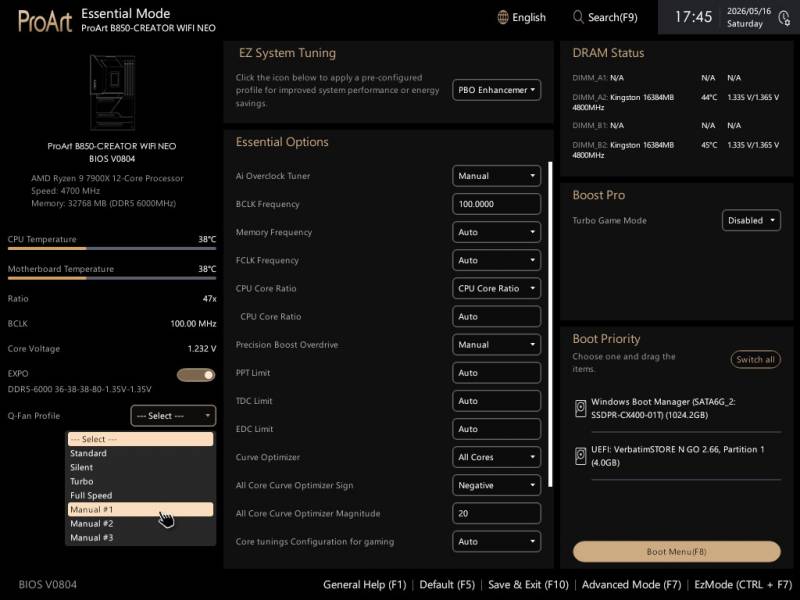
Task: Edit the TDC Limit field
Action: [496, 401]
